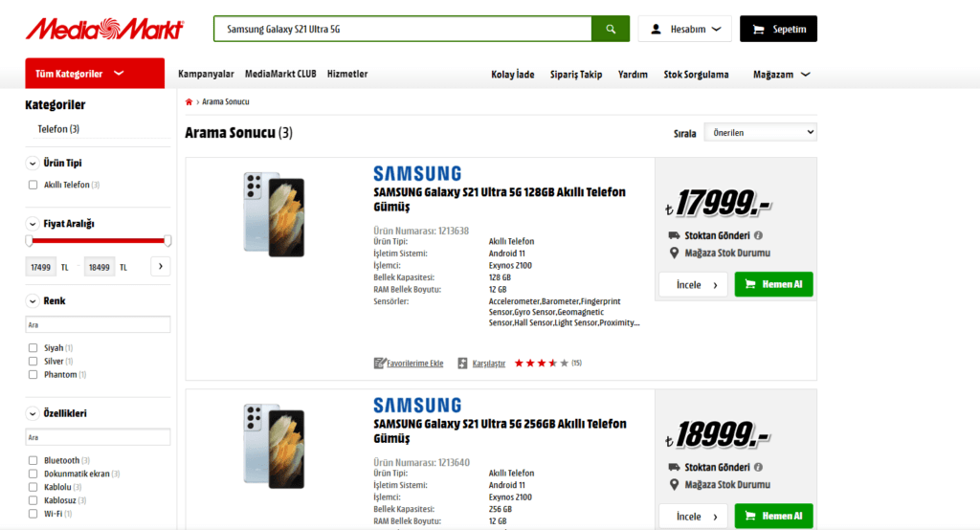Click the green search magnifier button
The width and height of the screenshot is (980, 530).
tap(611, 29)
